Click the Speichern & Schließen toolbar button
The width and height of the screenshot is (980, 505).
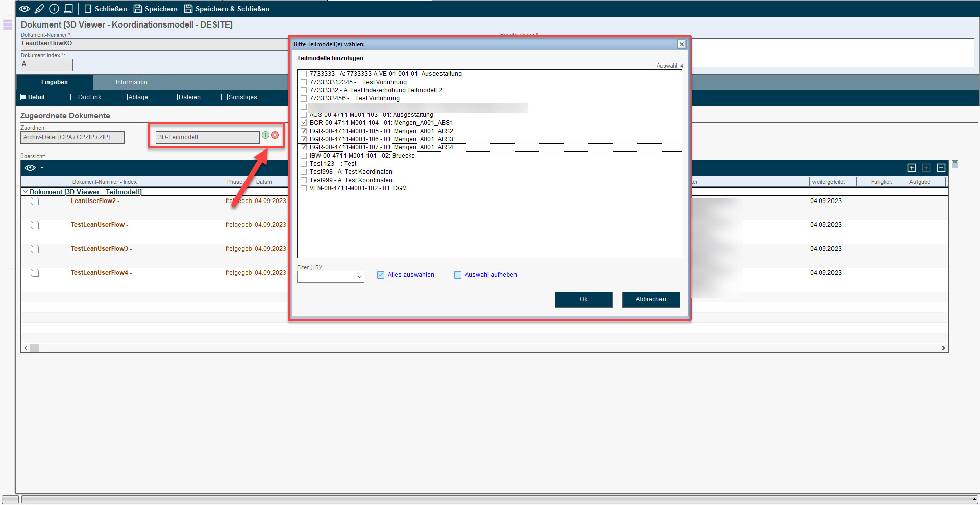click(x=227, y=9)
